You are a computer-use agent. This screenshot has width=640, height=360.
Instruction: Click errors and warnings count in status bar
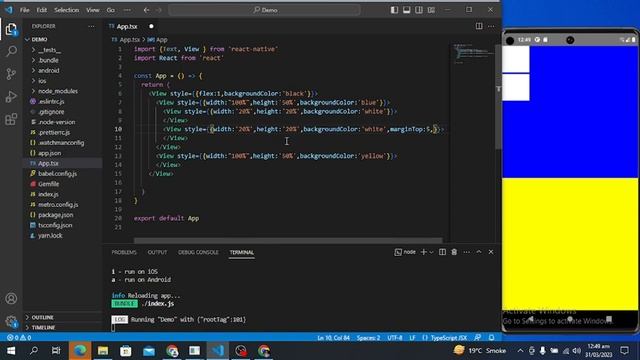tap(19, 338)
